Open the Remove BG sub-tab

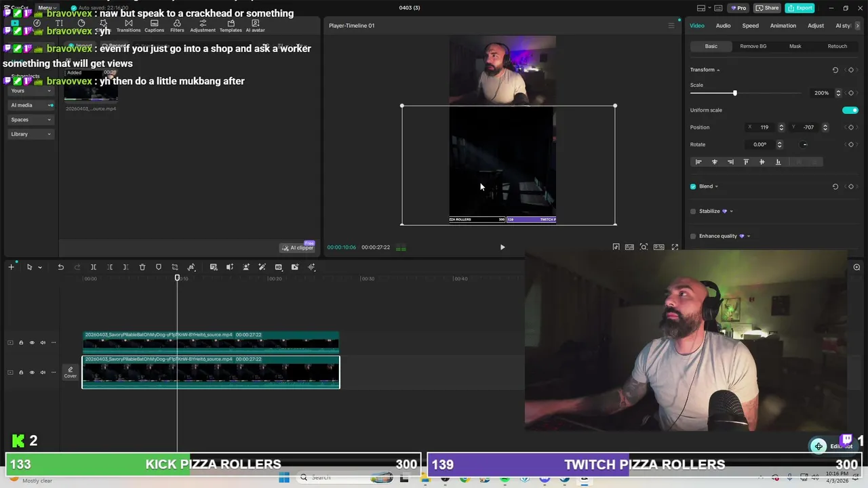point(753,46)
